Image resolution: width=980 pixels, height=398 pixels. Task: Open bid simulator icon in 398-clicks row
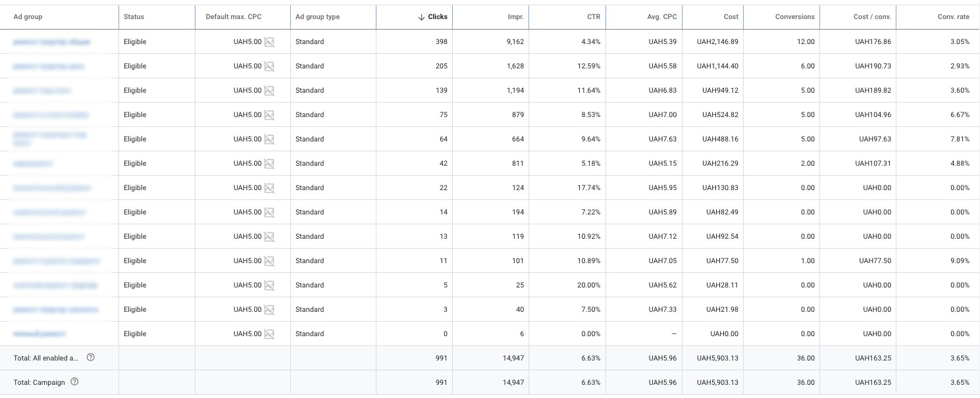pos(269,42)
